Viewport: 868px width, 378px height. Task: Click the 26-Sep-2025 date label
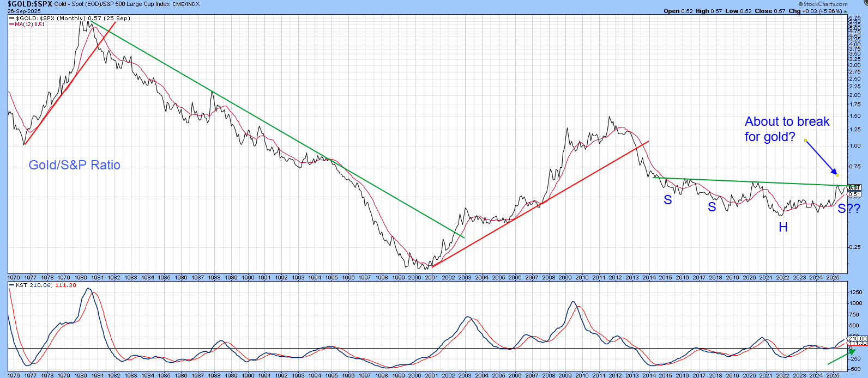[x=22, y=11]
